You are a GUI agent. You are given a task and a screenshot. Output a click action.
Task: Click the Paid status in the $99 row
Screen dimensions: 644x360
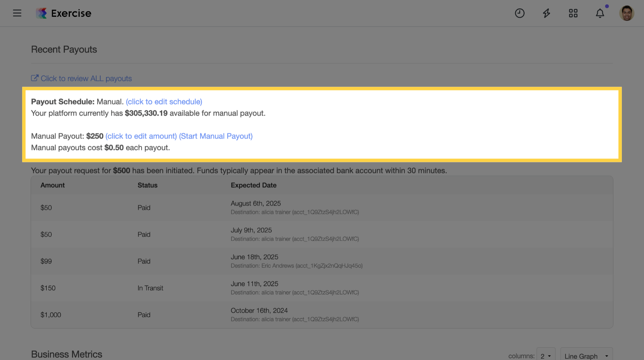coord(144,261)
